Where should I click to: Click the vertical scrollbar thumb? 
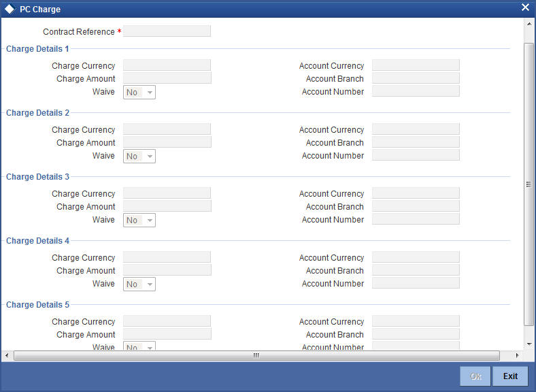point(529,184)
